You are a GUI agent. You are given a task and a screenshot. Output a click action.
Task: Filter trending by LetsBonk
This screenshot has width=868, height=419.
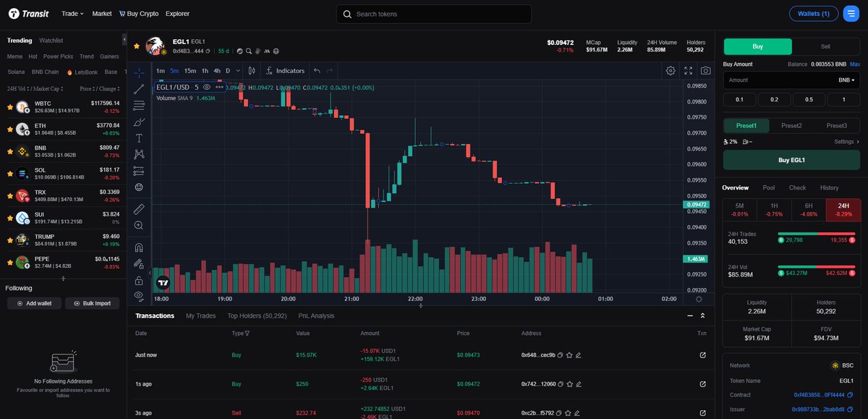pos(82,72)
